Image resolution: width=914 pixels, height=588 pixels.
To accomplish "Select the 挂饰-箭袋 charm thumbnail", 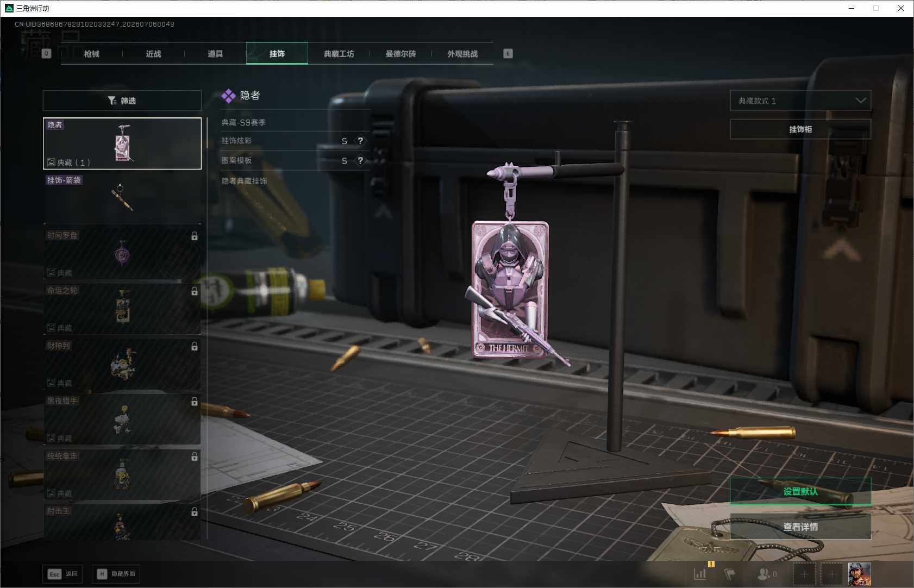I will (x=122, y=198).
